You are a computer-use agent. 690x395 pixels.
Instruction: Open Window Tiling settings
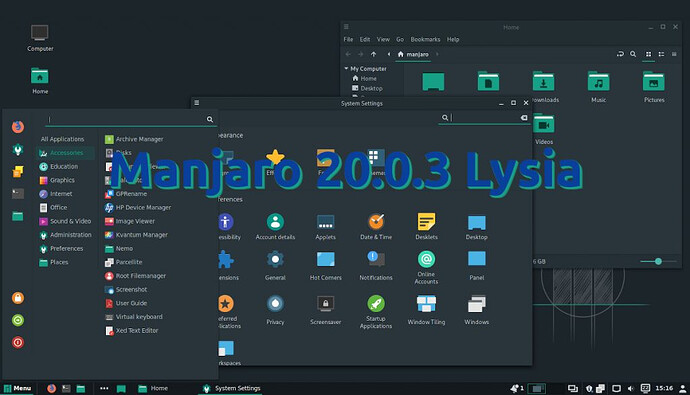click(x=426, y=310)
